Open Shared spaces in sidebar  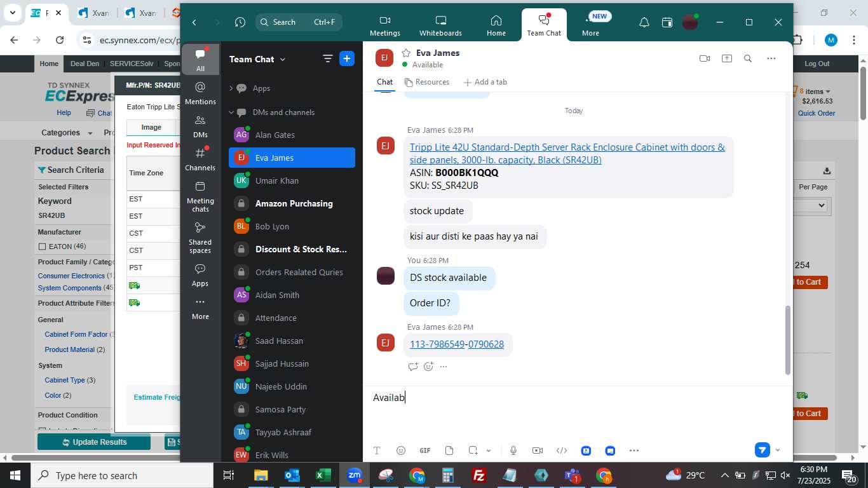click(x=200, y=238)
